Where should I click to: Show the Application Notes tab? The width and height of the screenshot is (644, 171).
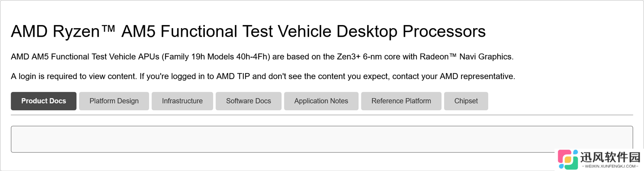[321, 101]
